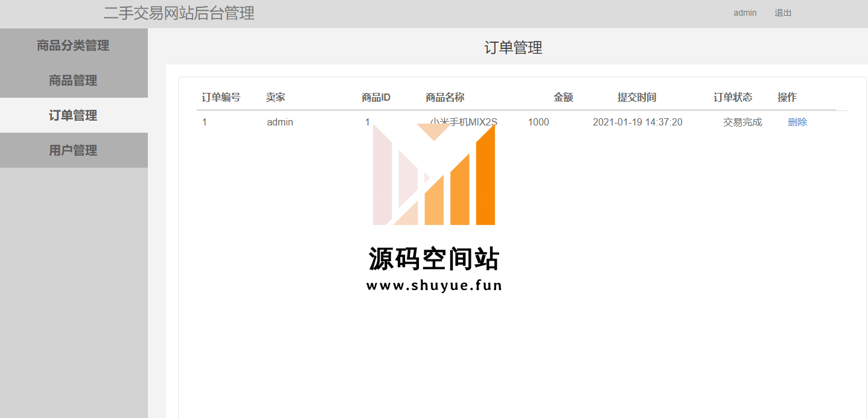Screen dimensions: 868x418
Task: Click the 订单状态 column header
Action: tap(733, 97)
